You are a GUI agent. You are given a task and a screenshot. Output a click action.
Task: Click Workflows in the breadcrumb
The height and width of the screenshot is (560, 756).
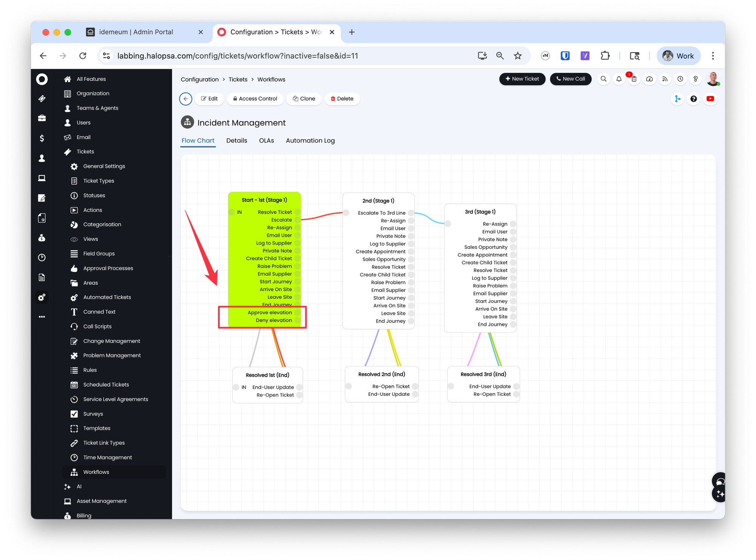pos(271,79)
